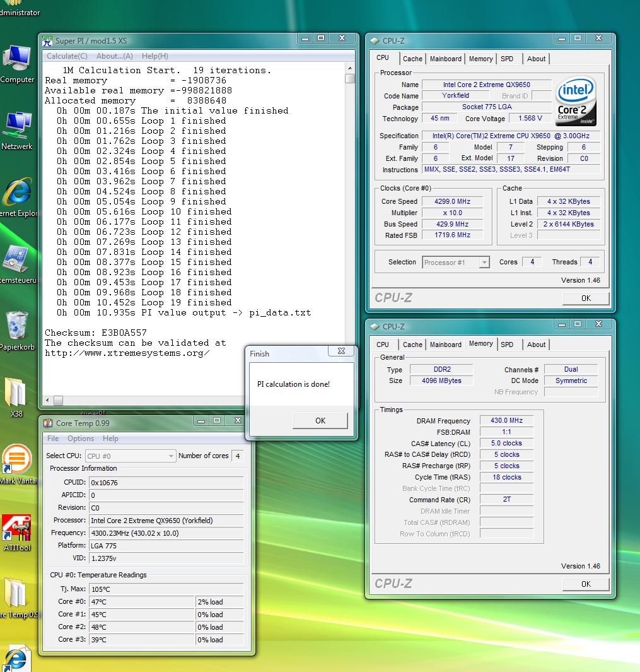640x672 pixels.
Task: Click Rated FSB value 1719.6 MHz
Action: [452, 235]
